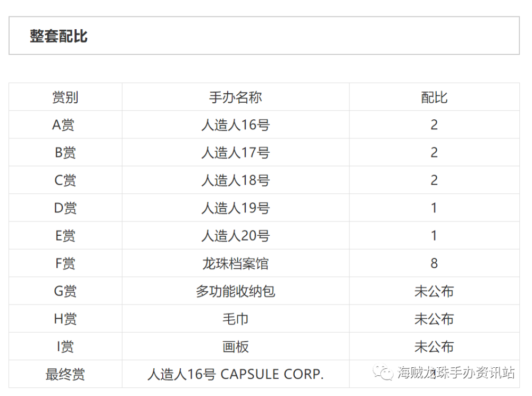
Task: Click the 人造人20号 cell
Action: [x=235, y=236]
